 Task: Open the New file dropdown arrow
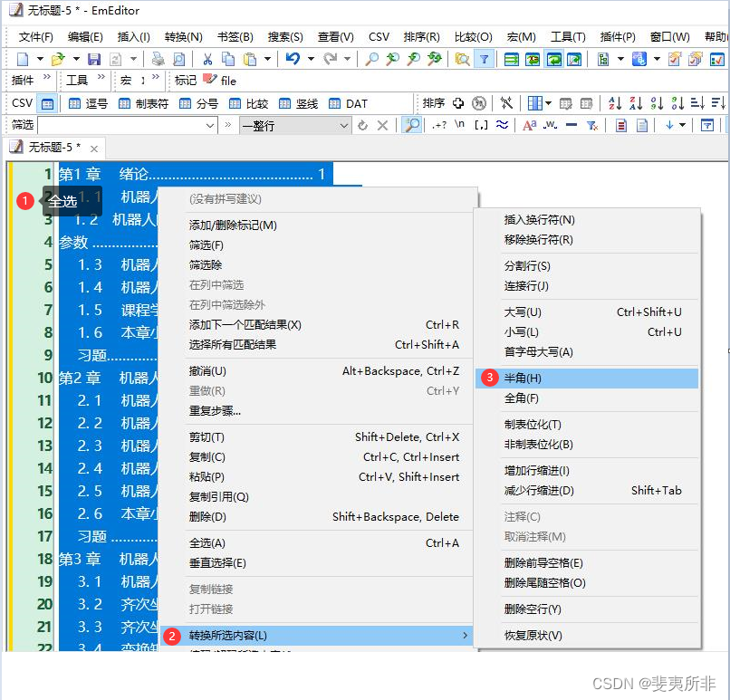point(40,59)
